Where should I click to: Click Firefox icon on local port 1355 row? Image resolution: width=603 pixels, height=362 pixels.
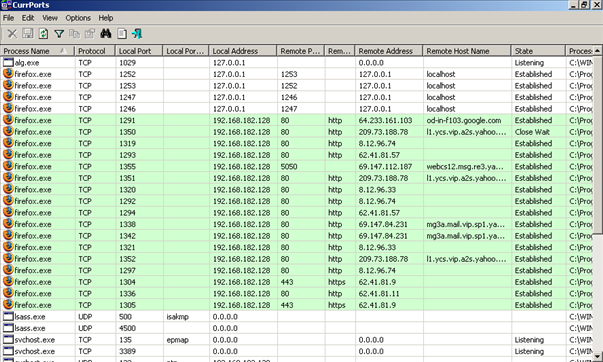8,166
